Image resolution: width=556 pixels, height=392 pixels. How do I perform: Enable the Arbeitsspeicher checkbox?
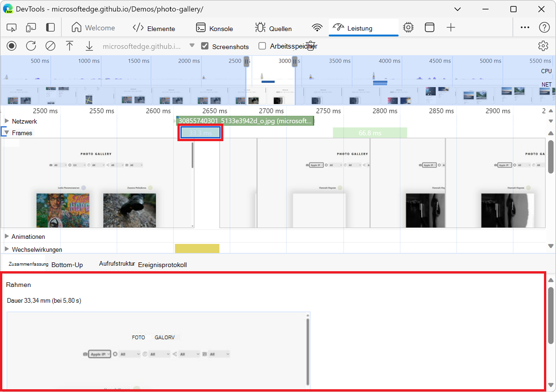(262, 46)
